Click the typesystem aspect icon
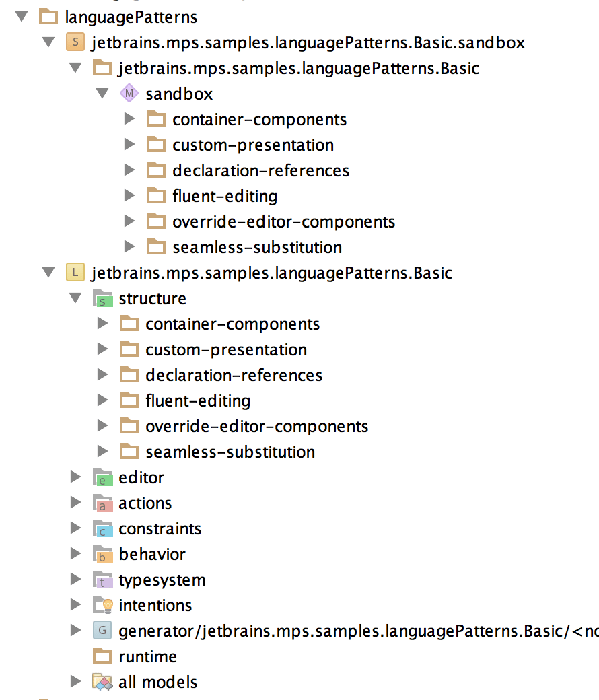The height and width of the screenshot is (700, 599). point(102,580)
